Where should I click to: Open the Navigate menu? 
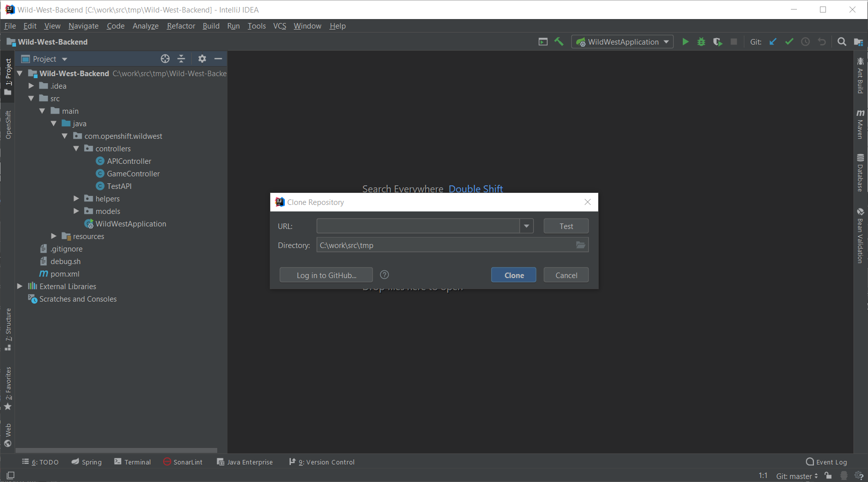(x=84, y=26)
